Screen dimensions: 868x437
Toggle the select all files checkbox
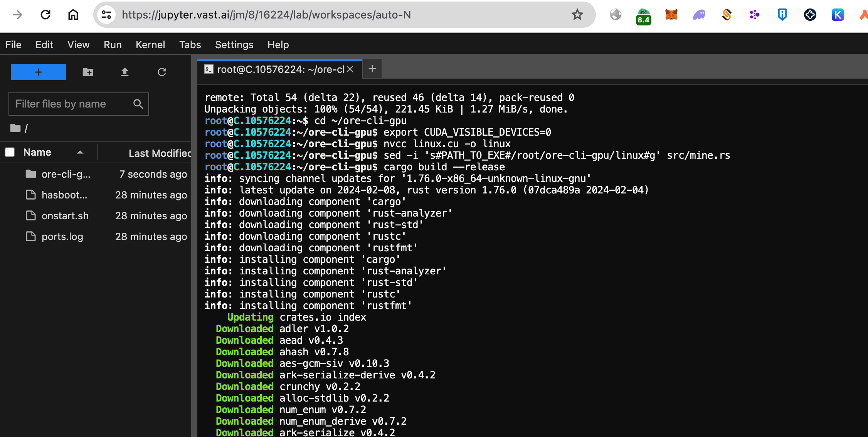(10, 152)
